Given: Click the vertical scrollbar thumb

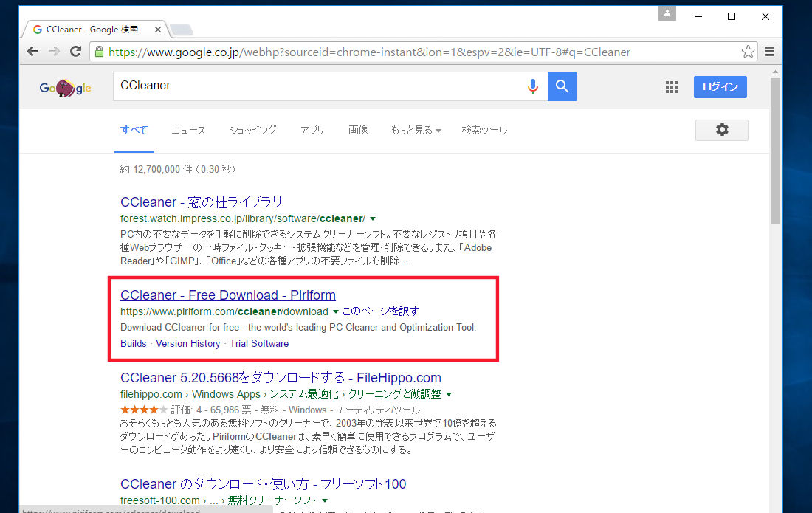Looking at the screenshot, I should click(x=775, y=151).
